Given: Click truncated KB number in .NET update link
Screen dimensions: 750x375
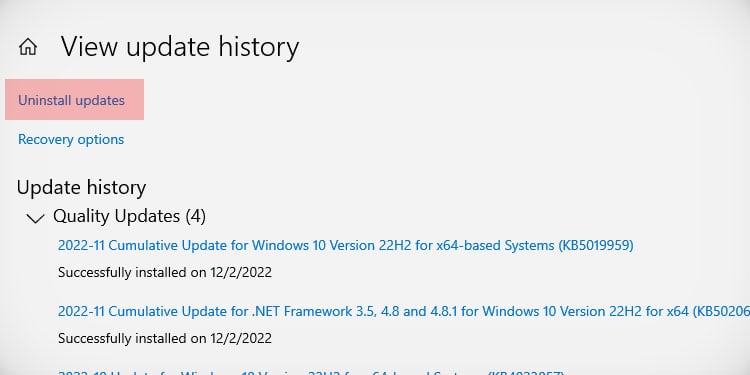Looking at the screenshot, I should point(721,311).
